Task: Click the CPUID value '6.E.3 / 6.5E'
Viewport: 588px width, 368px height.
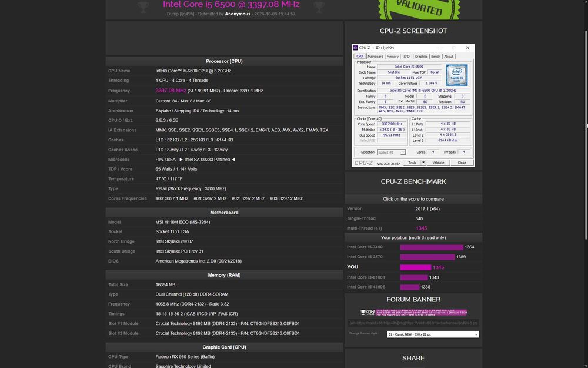Action: [x=167, y=121]
